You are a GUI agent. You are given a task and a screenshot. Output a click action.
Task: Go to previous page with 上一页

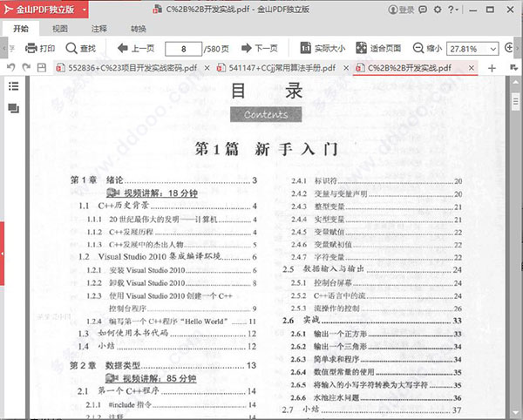136,49
